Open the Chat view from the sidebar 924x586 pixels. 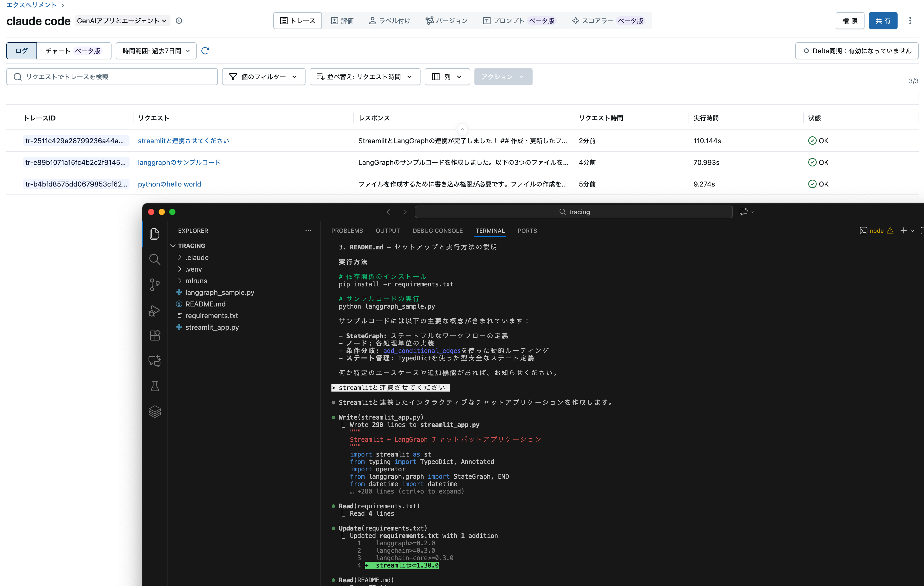(x=155, y=360)
